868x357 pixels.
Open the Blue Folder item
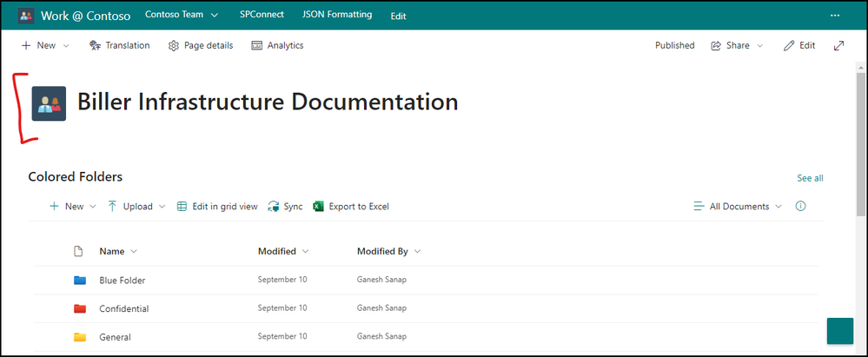click(123, 281)
